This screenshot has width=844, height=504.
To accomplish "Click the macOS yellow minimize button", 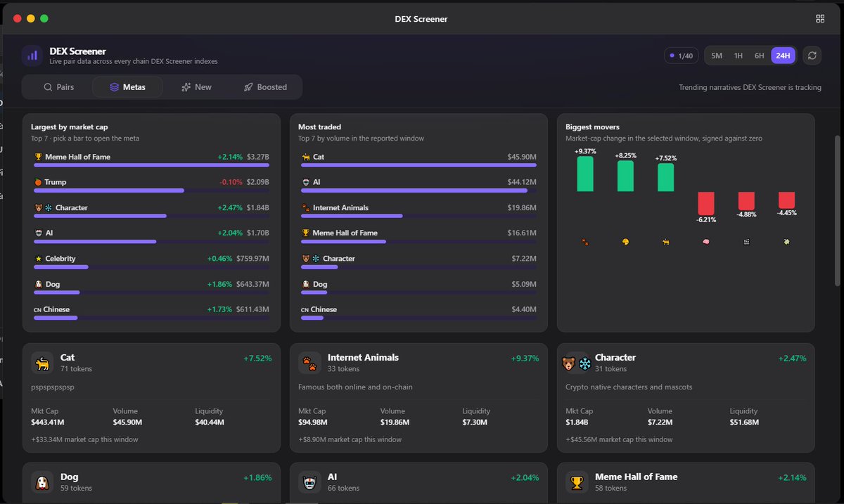I will point(30,18).
